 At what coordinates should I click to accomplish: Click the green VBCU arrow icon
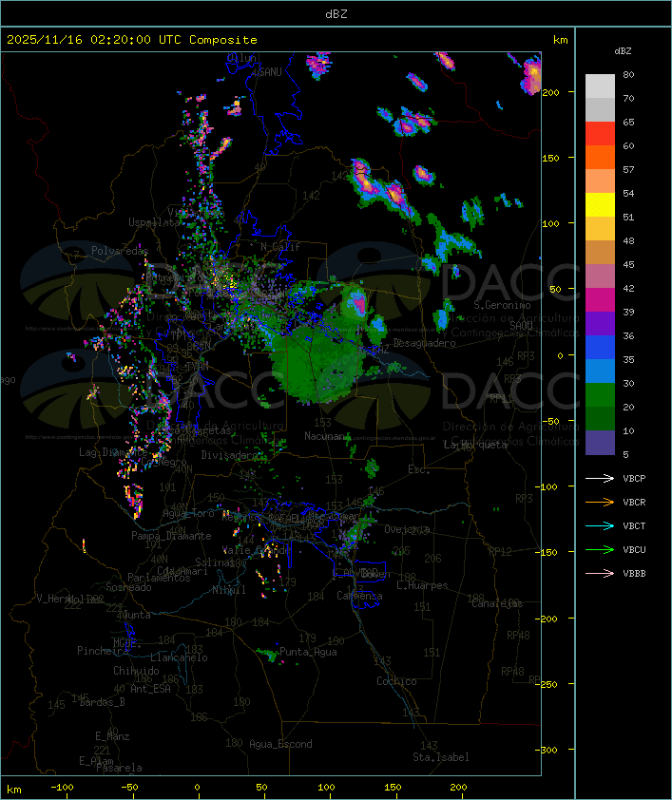point(600,549)
